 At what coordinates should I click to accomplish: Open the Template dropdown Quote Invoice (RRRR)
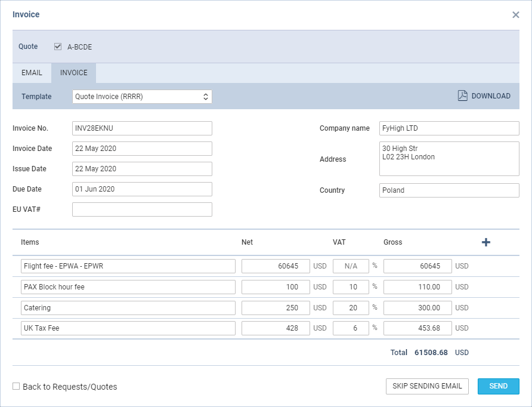tap(142, 97)
